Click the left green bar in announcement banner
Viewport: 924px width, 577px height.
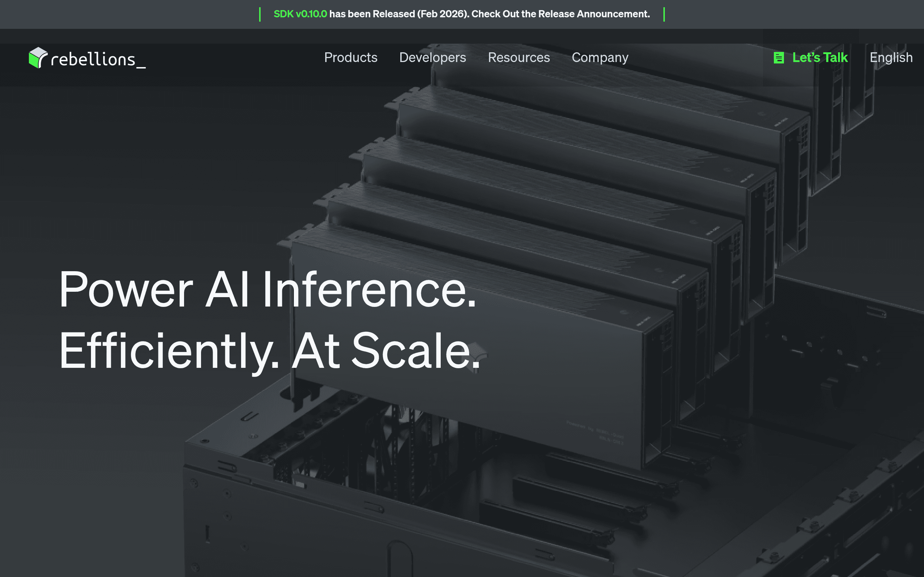(x=260, y=14)
